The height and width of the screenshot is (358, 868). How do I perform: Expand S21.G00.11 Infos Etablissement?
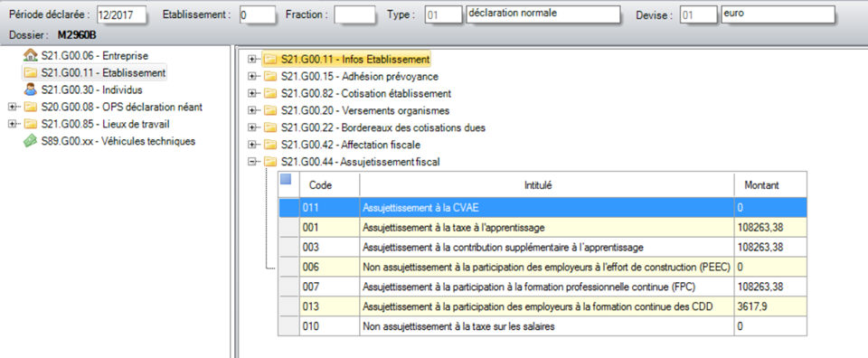(x=252, y=59)
